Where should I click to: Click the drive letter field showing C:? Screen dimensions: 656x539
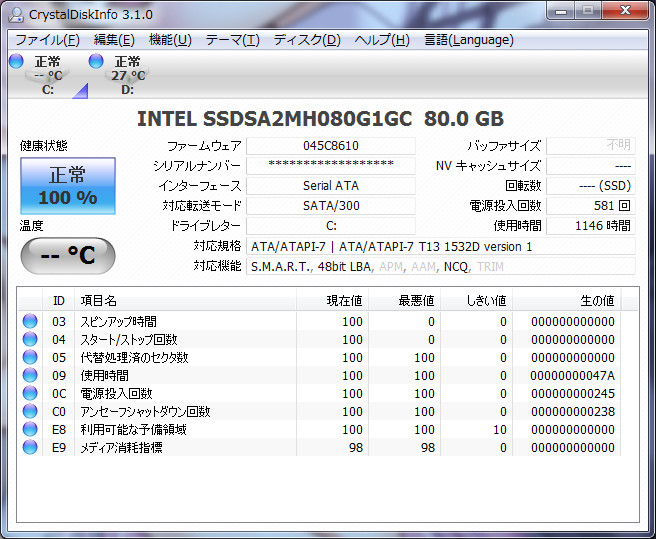coord(331,226)
